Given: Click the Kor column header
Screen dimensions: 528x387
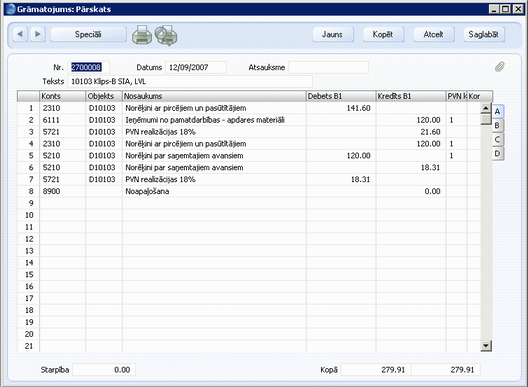Looking at the screenshot, I should click(x=480, y=96).
